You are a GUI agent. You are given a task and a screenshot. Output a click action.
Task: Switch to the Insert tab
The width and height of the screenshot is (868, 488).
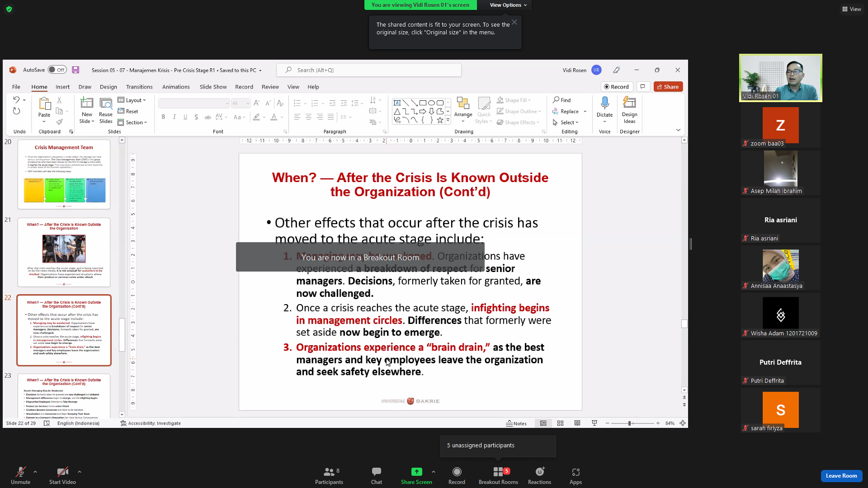(x=62, y=87)
